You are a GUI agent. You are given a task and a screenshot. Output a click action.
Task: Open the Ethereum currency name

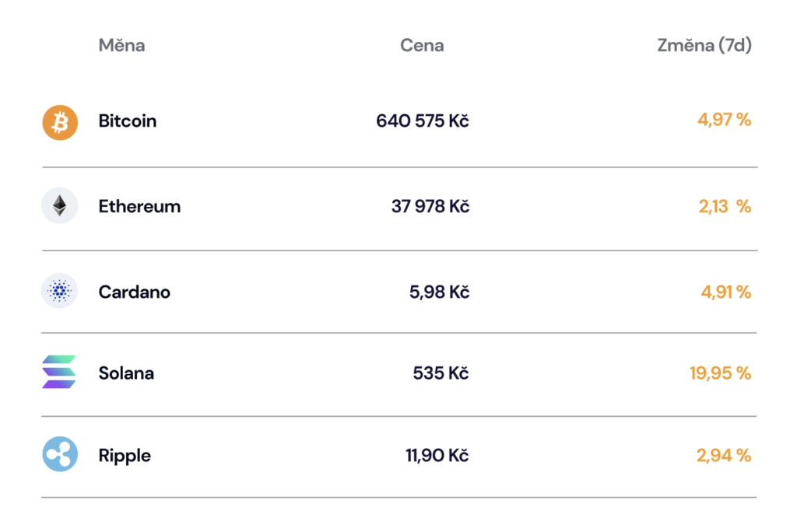click(140, 206)
